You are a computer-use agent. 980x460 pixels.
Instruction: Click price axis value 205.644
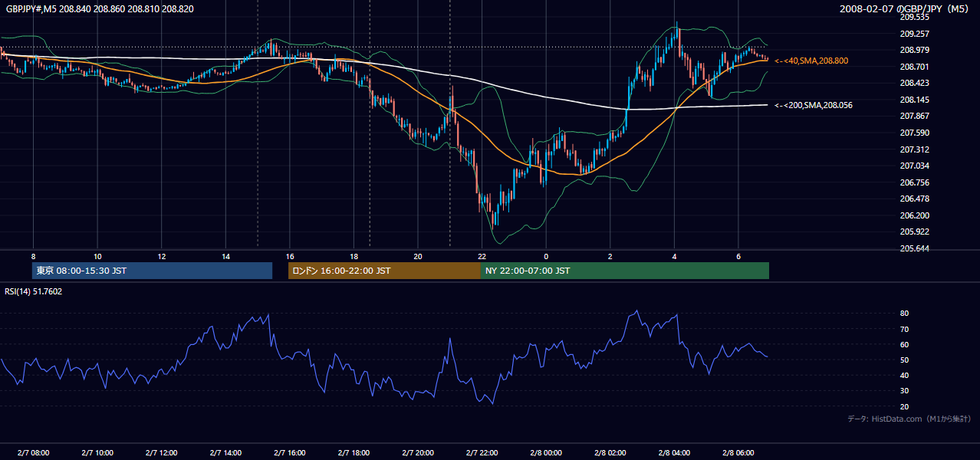[914, 249]
